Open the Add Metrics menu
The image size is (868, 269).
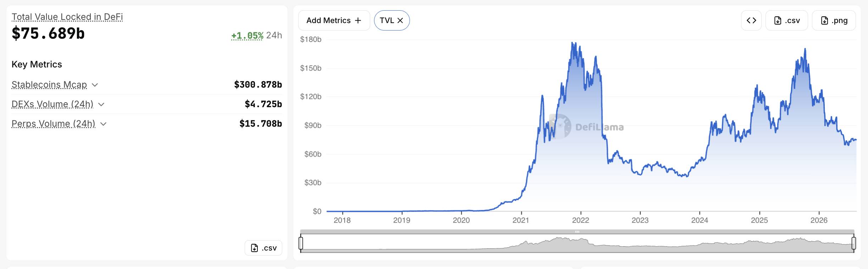click(x=334, y=21)
